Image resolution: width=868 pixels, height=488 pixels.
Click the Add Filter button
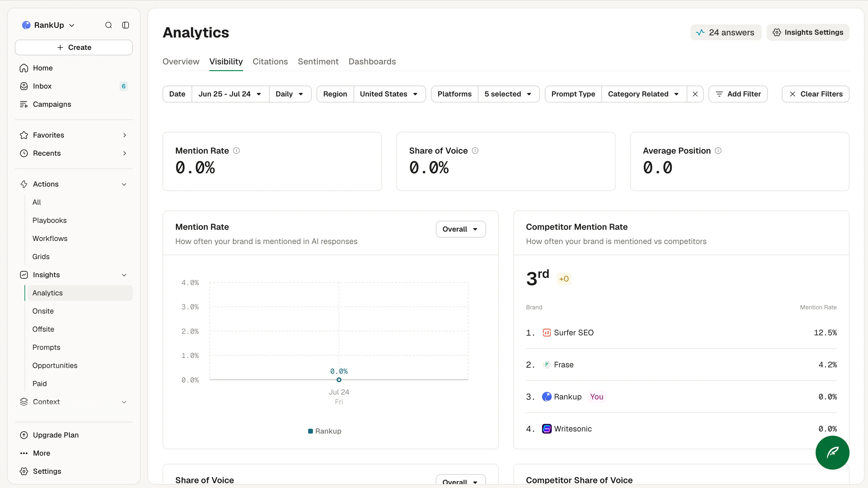738,94
